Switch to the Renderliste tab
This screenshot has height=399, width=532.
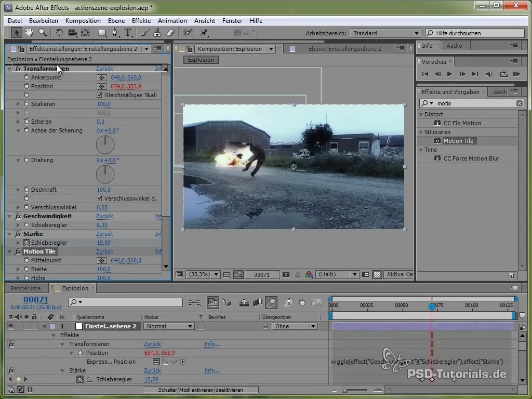(x=25, y=288)
